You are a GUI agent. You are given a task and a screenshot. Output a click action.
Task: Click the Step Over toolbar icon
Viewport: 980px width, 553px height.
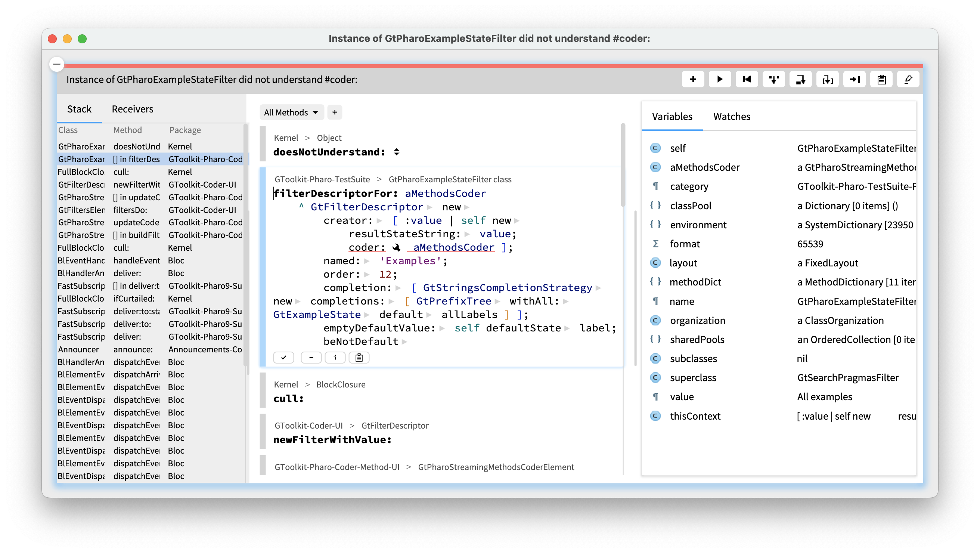[x=800, y=79]
